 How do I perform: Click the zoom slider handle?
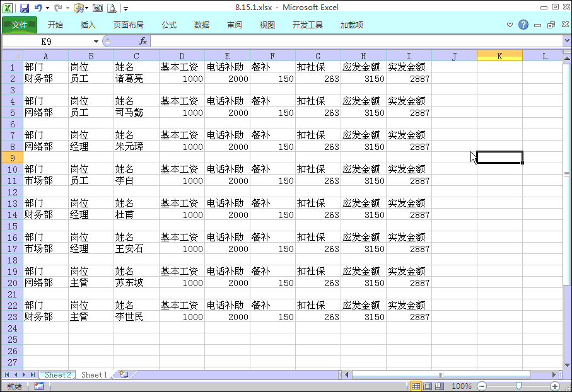click(518, 386)
